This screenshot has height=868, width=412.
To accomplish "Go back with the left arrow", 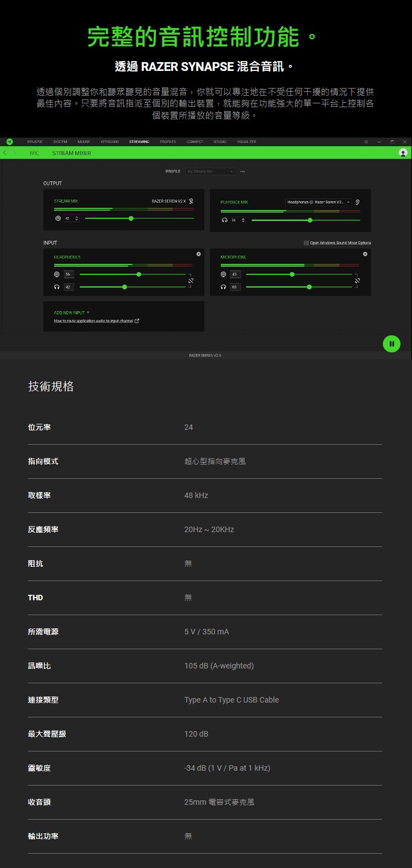I will coord(5,153).
